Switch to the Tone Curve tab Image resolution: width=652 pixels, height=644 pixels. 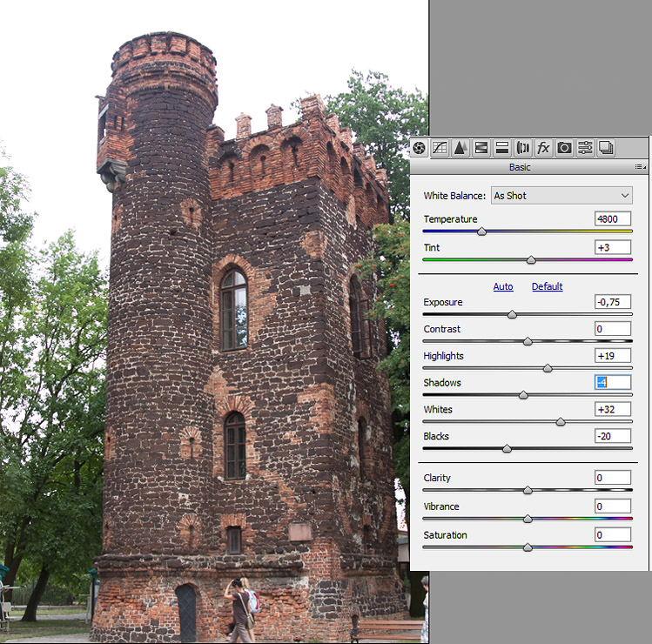(440, 148)
